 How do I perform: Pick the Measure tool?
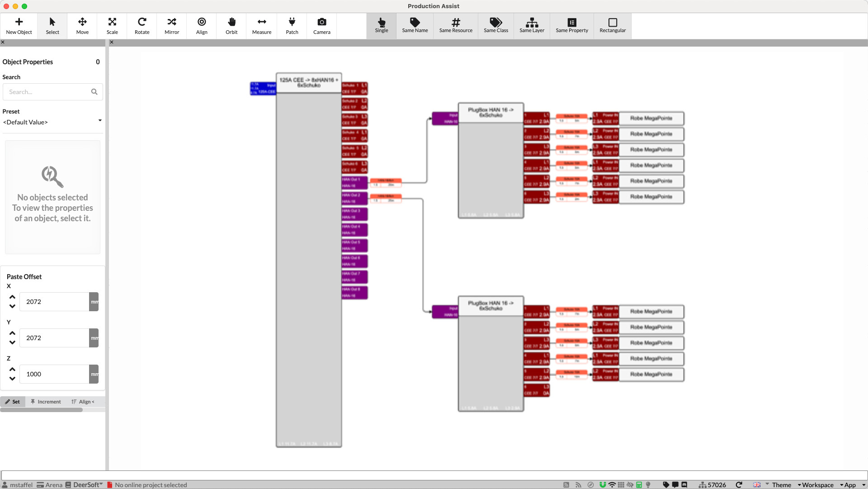click(262, 26)
